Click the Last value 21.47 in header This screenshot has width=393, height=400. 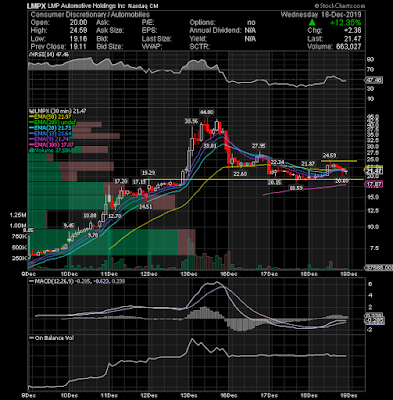353,39
